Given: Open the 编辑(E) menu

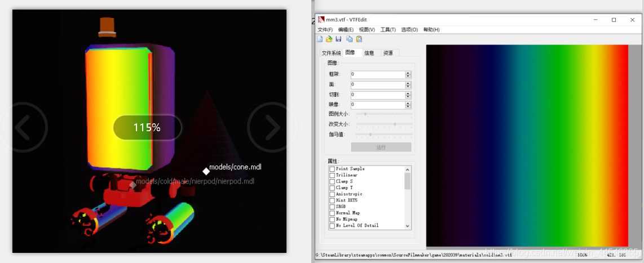Looking at the screenshot, I should 346,29.
